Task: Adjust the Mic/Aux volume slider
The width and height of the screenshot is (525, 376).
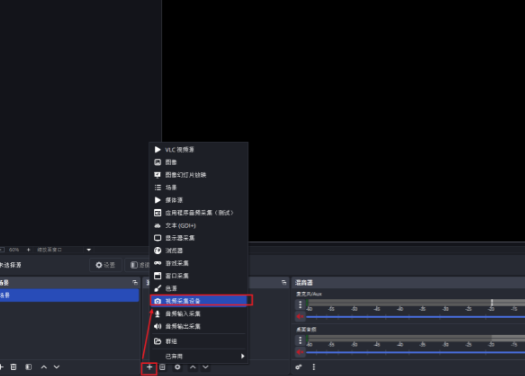Action: click(416, 317)
